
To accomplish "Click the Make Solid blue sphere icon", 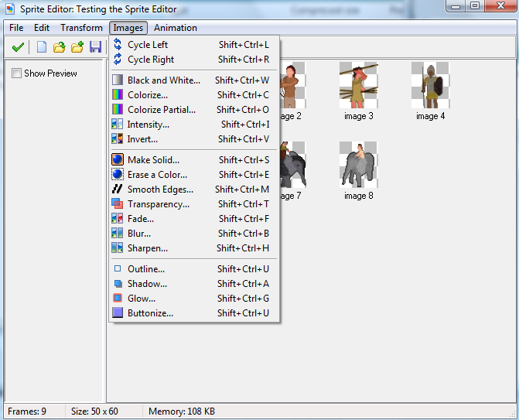I will [118, 159].
